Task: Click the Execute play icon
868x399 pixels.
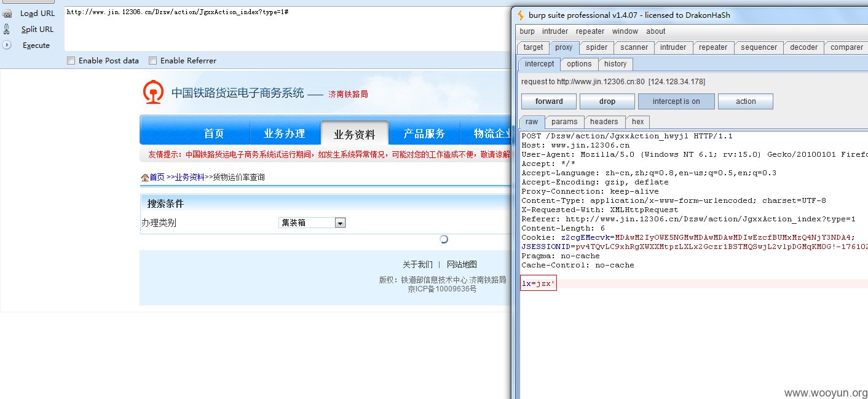Action: point(7,45)
